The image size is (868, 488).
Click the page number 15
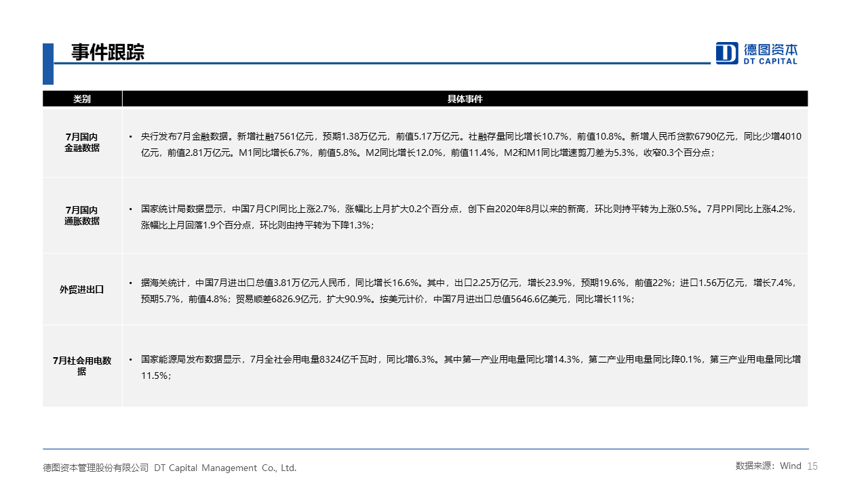tap(813, 466)
